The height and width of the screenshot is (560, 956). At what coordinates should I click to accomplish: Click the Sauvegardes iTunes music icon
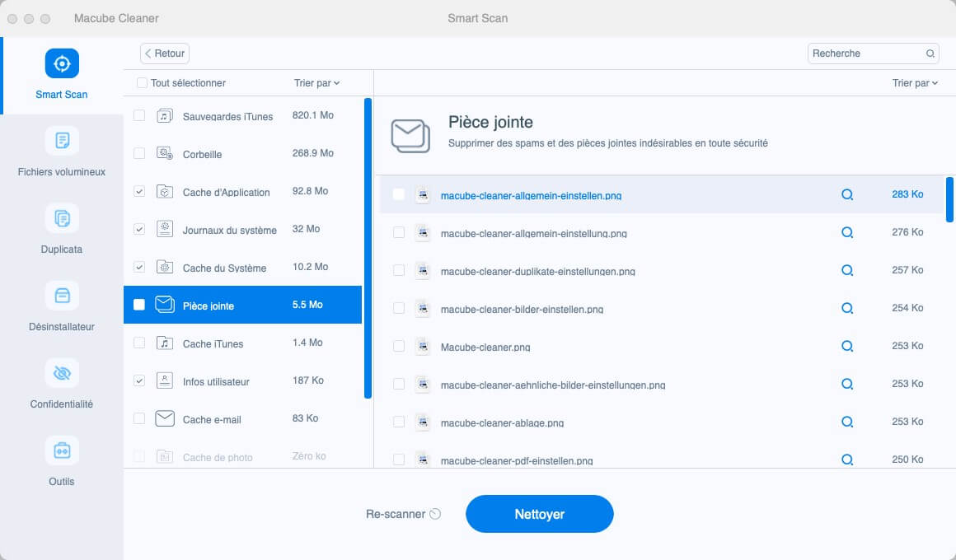(x=165, y=116)
